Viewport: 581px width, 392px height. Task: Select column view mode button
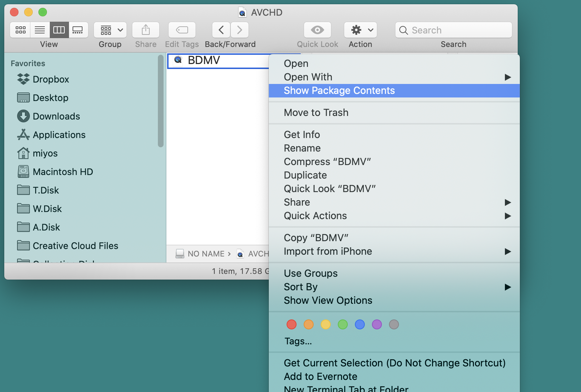coord(59,30)
